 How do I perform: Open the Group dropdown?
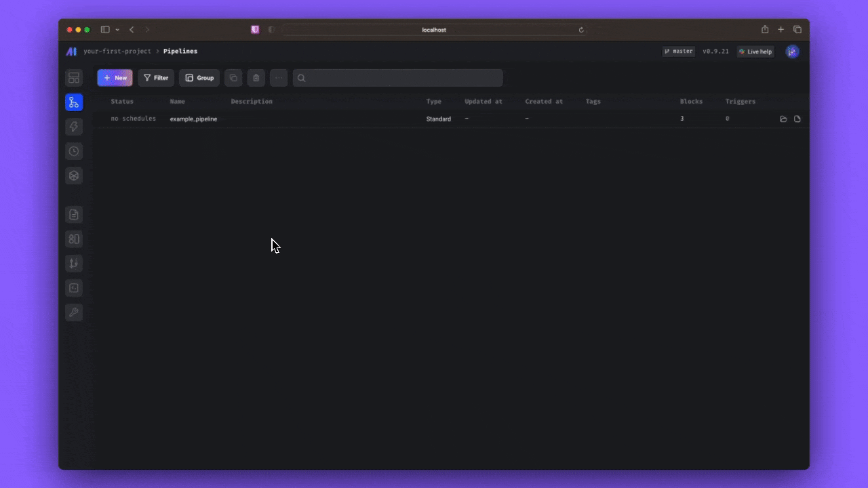pyautogui.click(x=199, y=78)
